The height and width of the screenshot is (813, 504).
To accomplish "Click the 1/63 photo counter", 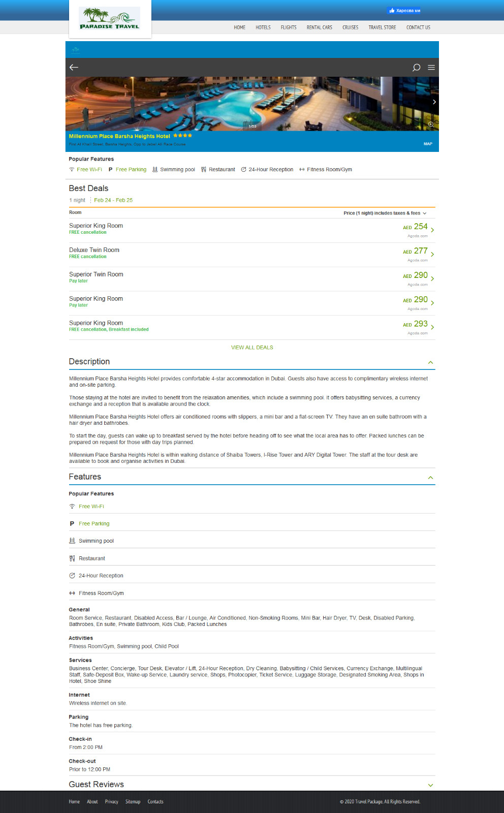I will [253, 126].
